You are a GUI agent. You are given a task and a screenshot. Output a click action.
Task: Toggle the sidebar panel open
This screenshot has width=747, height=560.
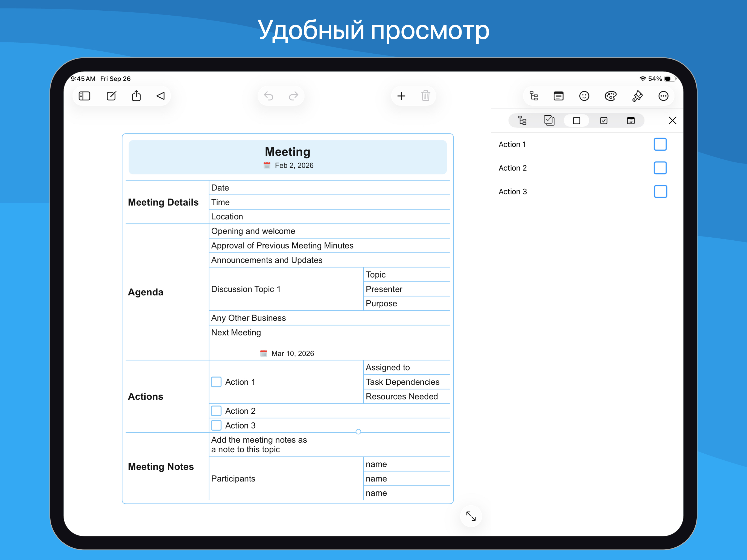pyautogui.click(x=84, y=96)
